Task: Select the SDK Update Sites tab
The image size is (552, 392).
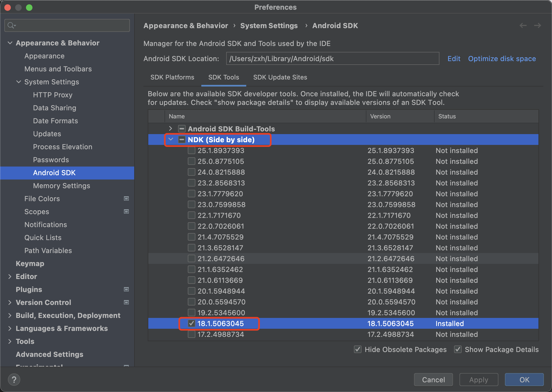Action: pos(280,77)
